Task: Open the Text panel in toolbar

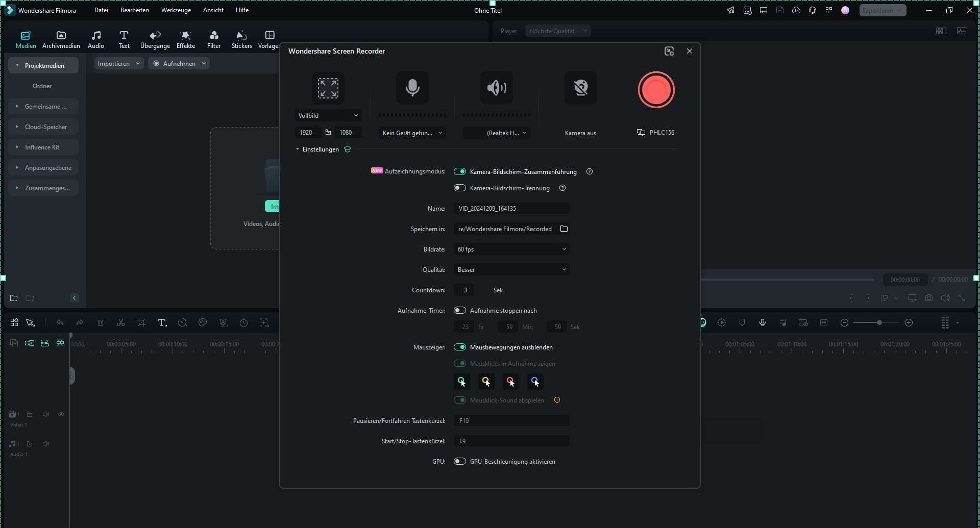Action: pyautogui.click(x=124, y=40)
